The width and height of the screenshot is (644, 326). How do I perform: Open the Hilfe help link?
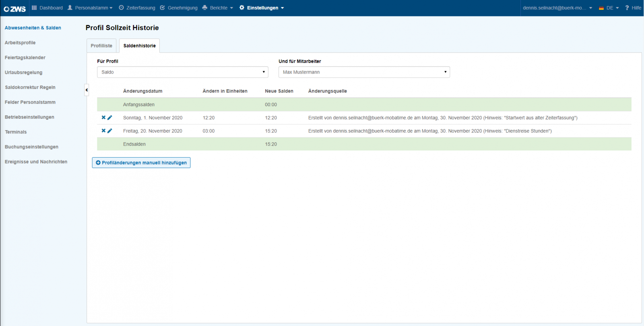tap(633, 8)
